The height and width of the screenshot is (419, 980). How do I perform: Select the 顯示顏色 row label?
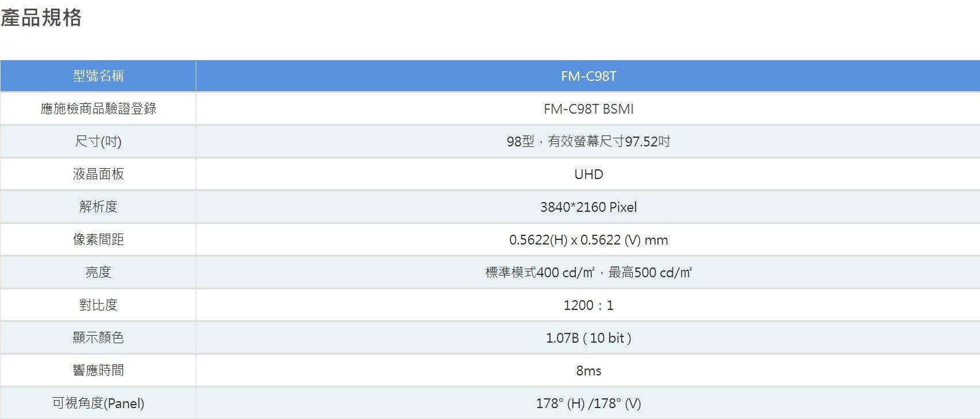[x=98, y=337]
